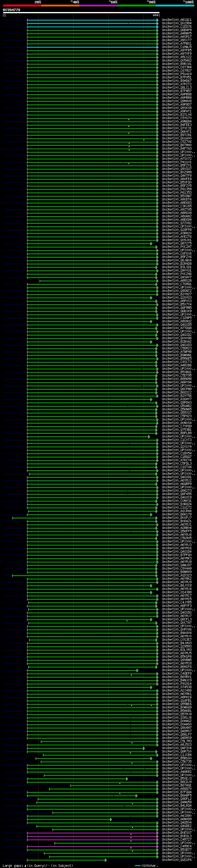This screenshot has width=197, height=868.
Task: Select hit label UniRef100_C5YG70
Action: [176, 118]
